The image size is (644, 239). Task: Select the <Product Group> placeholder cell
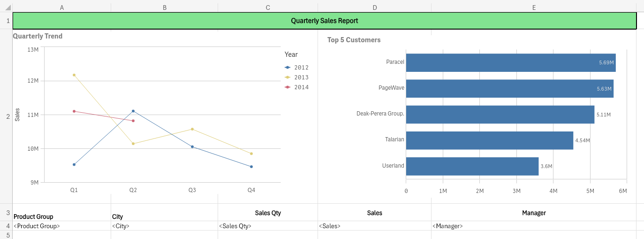(61, 226)
